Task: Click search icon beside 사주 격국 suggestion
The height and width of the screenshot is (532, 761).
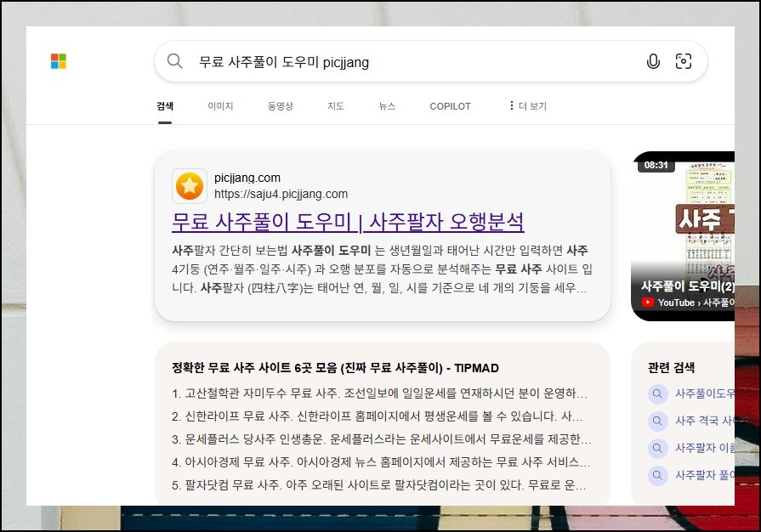Action: pyautogui.click(x=657, y=421)
